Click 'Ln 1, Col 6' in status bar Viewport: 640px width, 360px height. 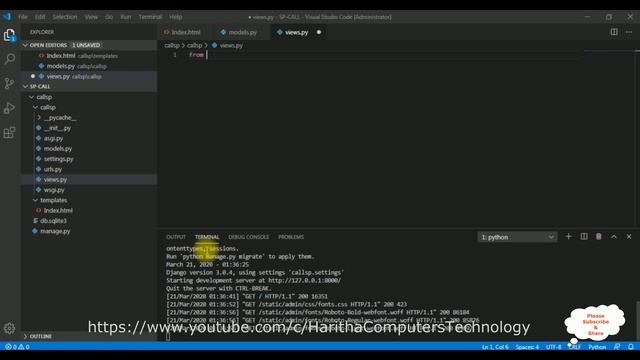click(x=495, y=347)
